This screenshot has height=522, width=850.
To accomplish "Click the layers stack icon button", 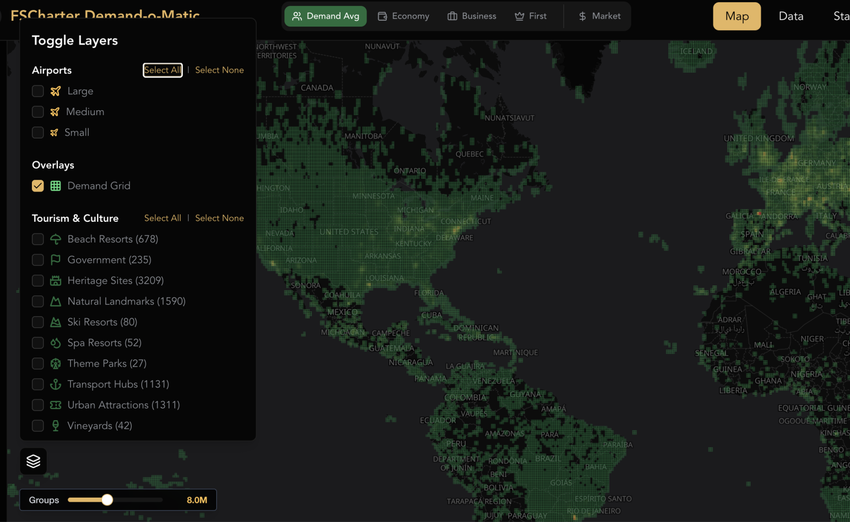I will [x=33, y=461].
